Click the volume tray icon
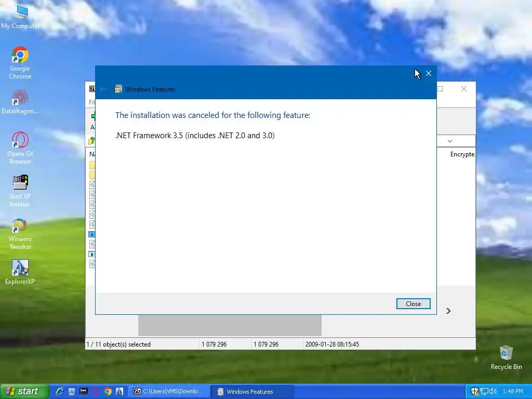 tap(493, 392)
